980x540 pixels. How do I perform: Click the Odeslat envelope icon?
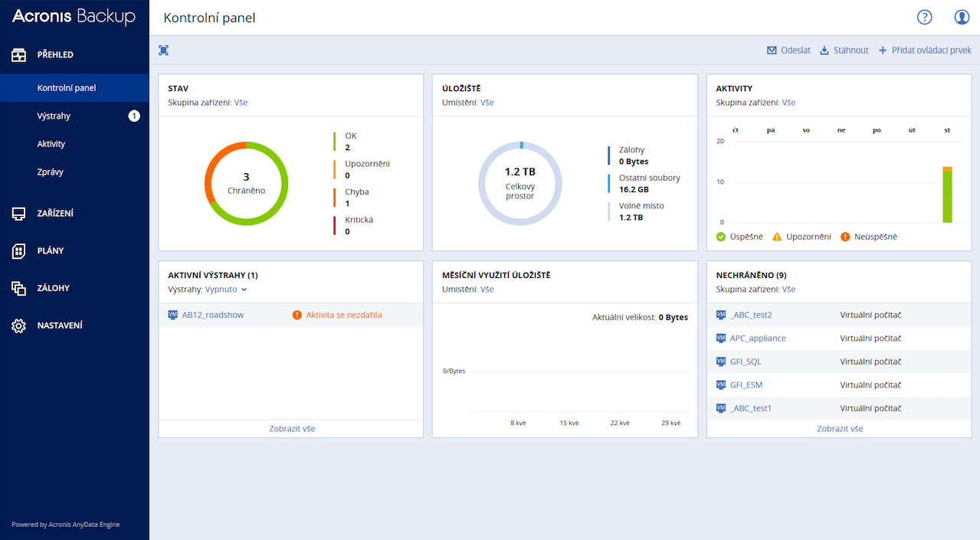pos(772,51)
